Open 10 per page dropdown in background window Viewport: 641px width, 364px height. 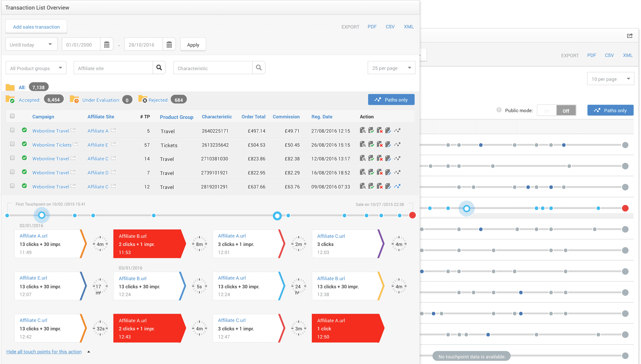coord(611,79)
